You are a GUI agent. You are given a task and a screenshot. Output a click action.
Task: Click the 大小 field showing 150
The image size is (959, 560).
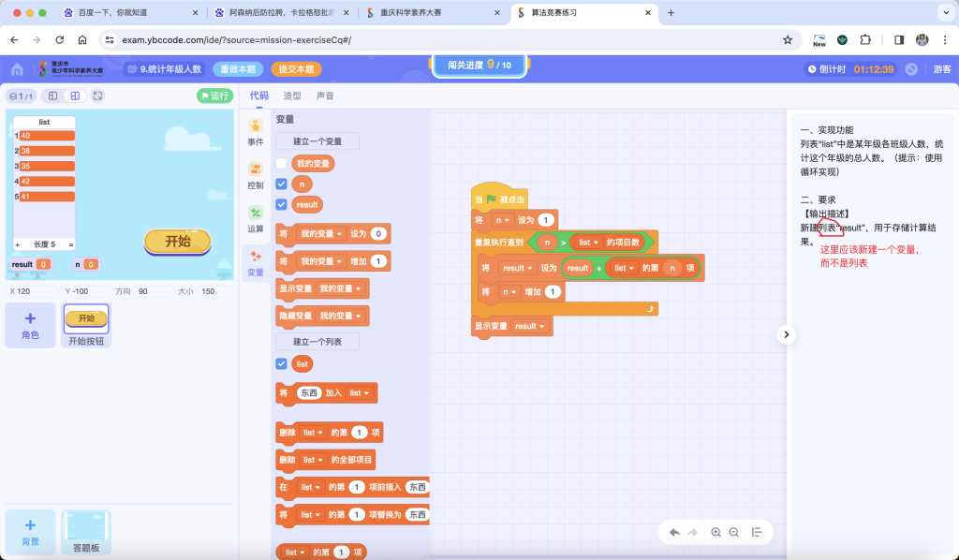(x=215, y=291)
